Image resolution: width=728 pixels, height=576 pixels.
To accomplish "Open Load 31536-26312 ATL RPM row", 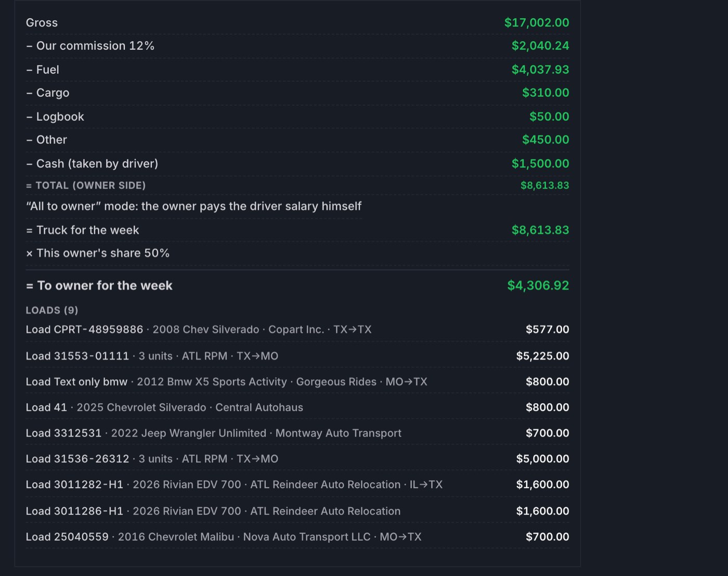I will (297, 459).
